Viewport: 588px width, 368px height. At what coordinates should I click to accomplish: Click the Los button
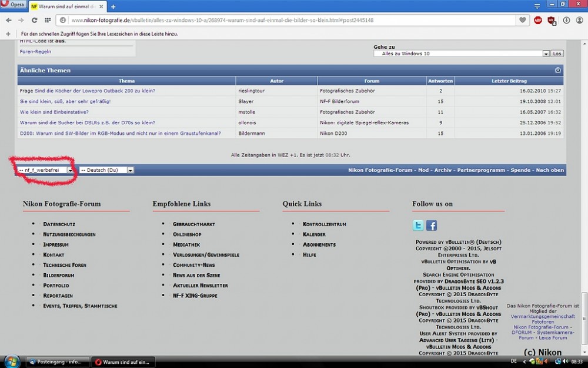coord(557,54)
